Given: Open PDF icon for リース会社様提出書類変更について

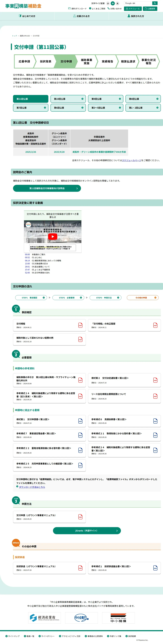Looking at the screenshot, I should [x=155, y=396].
